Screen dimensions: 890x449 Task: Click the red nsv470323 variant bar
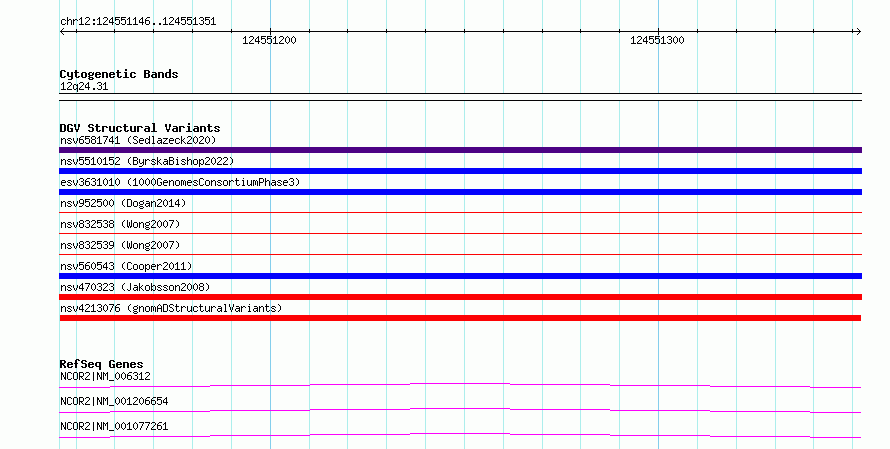(x=460, y=297)
